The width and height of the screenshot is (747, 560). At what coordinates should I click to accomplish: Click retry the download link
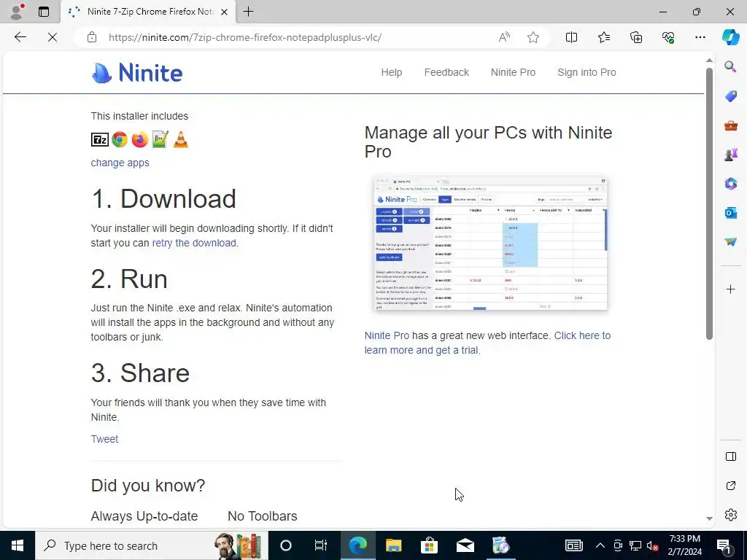pos(194,243)
